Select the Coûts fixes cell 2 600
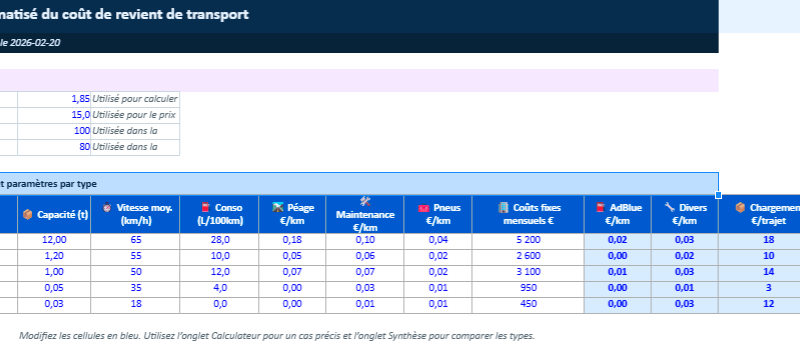Screen dimensions: 800x364 [x=528, y=256]
